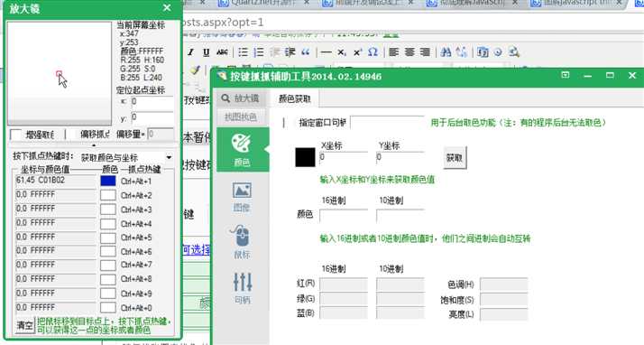Toggle underline in the editor toolbar
The height and width of the screenshot is (345, 644).
(x=207, y=52)
